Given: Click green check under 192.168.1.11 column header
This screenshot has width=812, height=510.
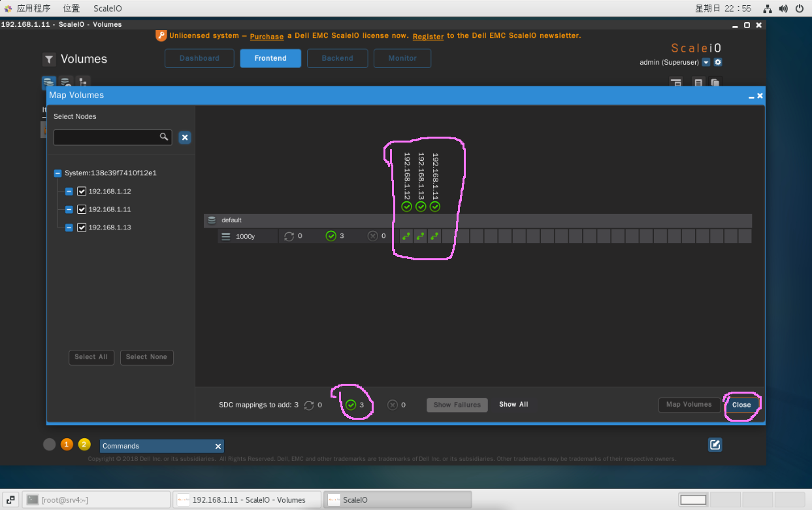Looking at the screenshot, I should click(x=435, y=207).
